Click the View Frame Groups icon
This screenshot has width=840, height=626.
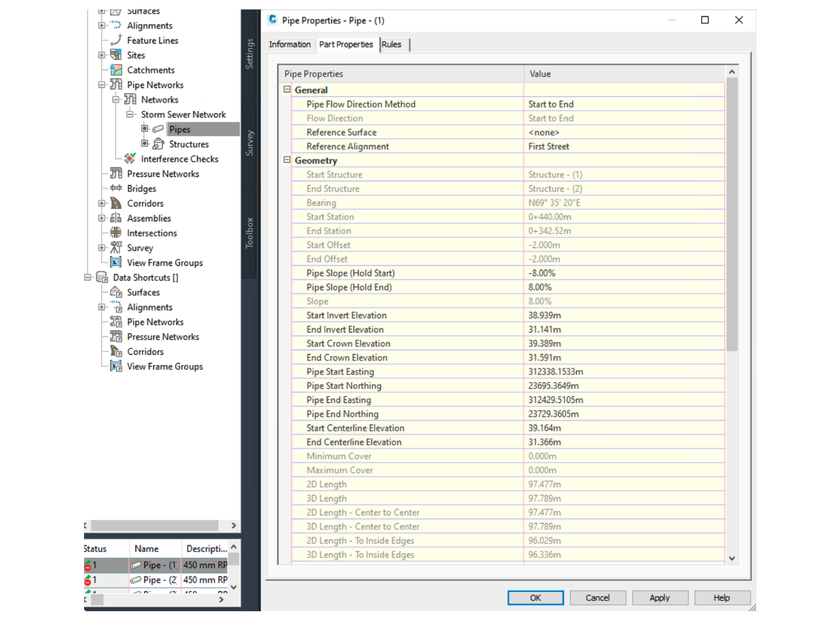116,262
